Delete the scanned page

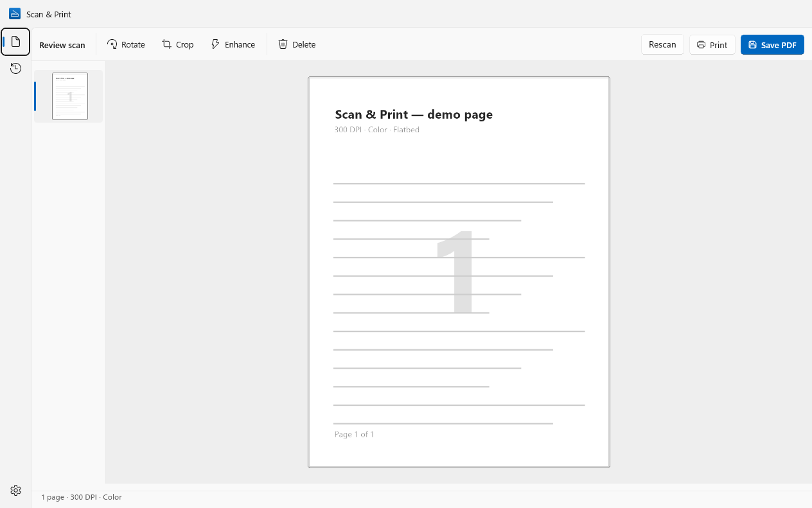pyautogui.click(x=297, y=44)
